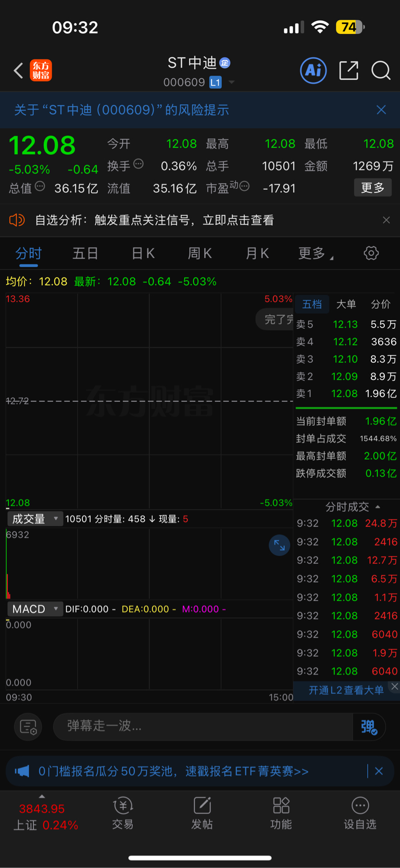This screenshot has height=868, width=400.
Task: Dismiss the 自选分析 notification
Action: (386, 220)
